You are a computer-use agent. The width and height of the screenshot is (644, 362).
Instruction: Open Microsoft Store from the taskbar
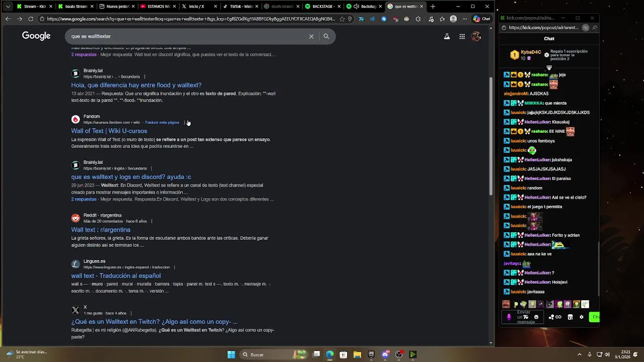click(343, 354)
